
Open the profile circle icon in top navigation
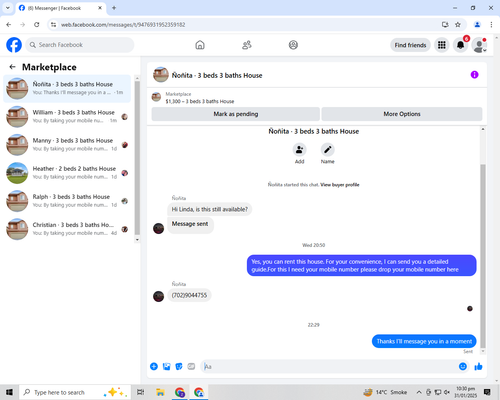(293, 45)
